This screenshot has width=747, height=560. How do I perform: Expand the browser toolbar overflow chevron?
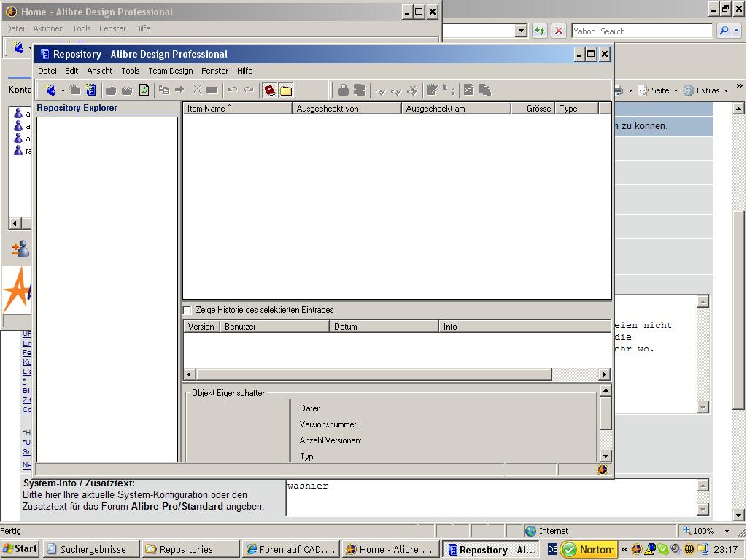(x=739, y=86)
